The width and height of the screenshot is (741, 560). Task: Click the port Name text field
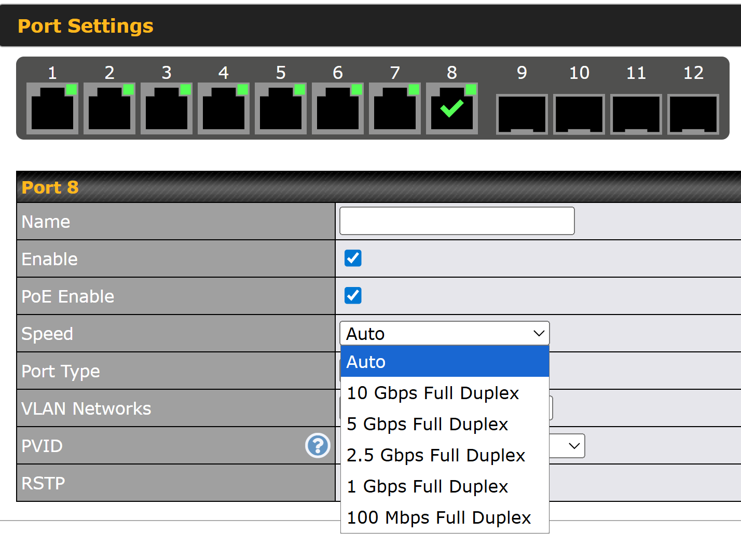point(457,221)
